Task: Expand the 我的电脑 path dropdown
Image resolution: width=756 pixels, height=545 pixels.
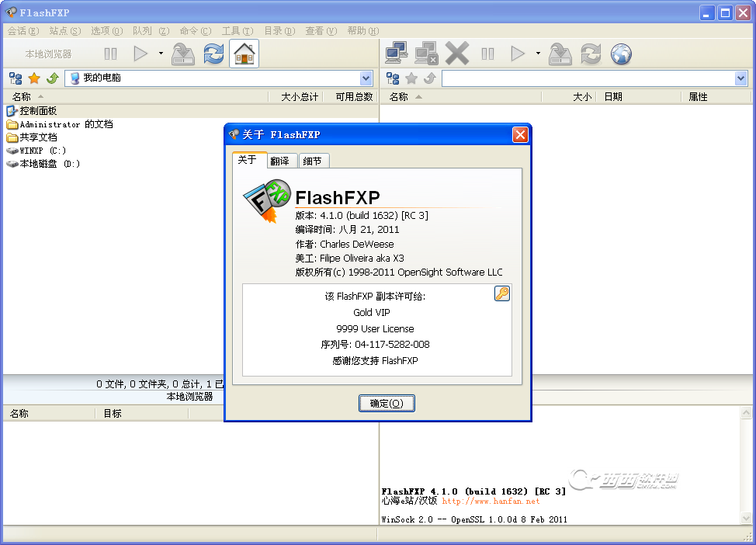Action: tap(366, 78)
